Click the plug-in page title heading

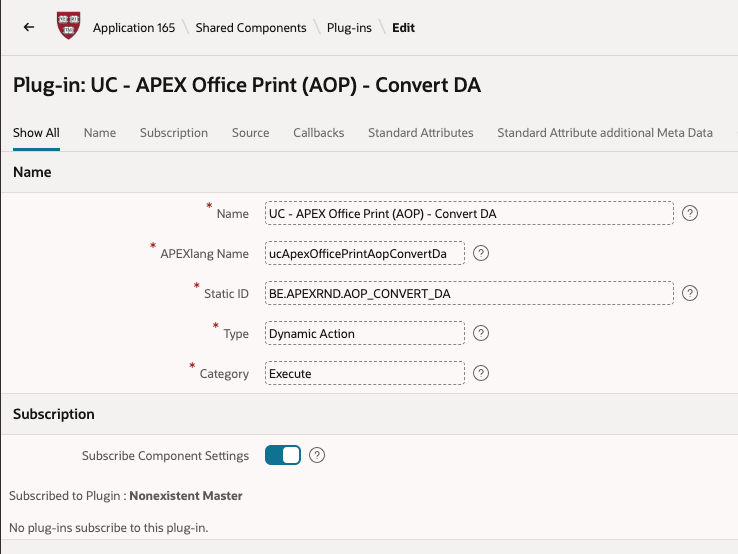[x=247, y=85]
